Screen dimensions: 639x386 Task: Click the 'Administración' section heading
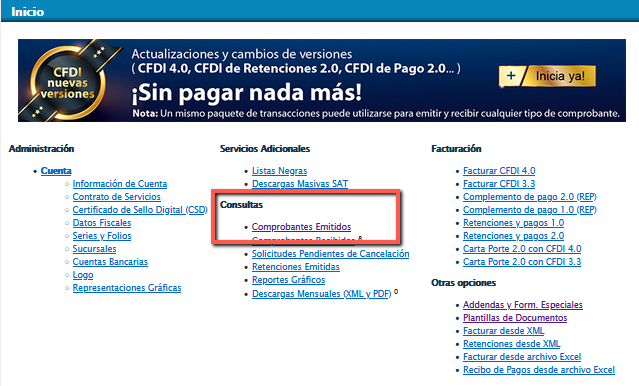(x=42, y=149)
